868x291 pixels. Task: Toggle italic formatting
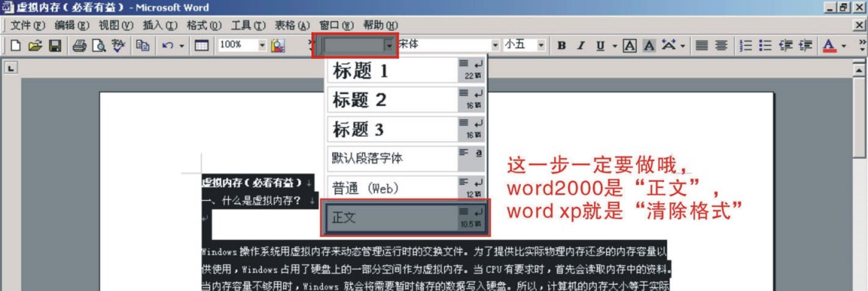(580, 46)
